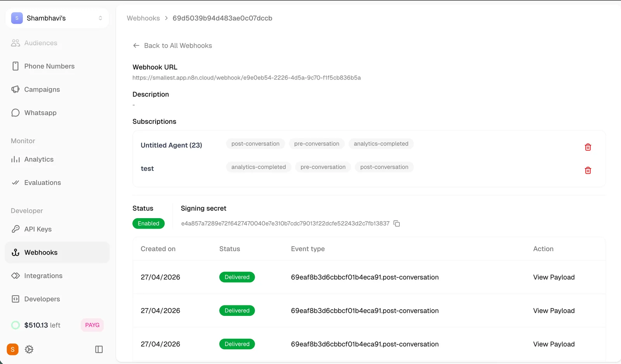Click the Campaigns megaphone icon
Viewport: 621px width, 364px height.
pyautogui.click(x=16, y=90)
